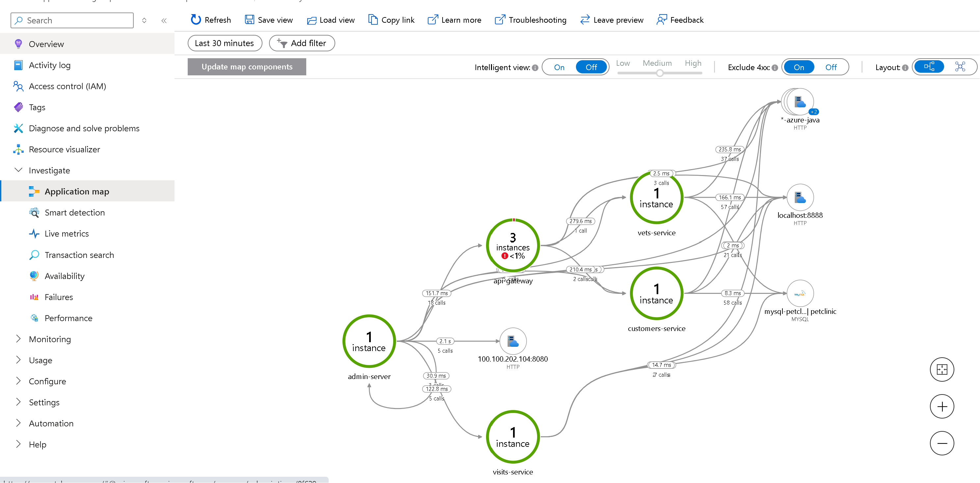Open Availability page
This screenshot has width=980, height=483.
pyautogui.click(x=87, y=276)
